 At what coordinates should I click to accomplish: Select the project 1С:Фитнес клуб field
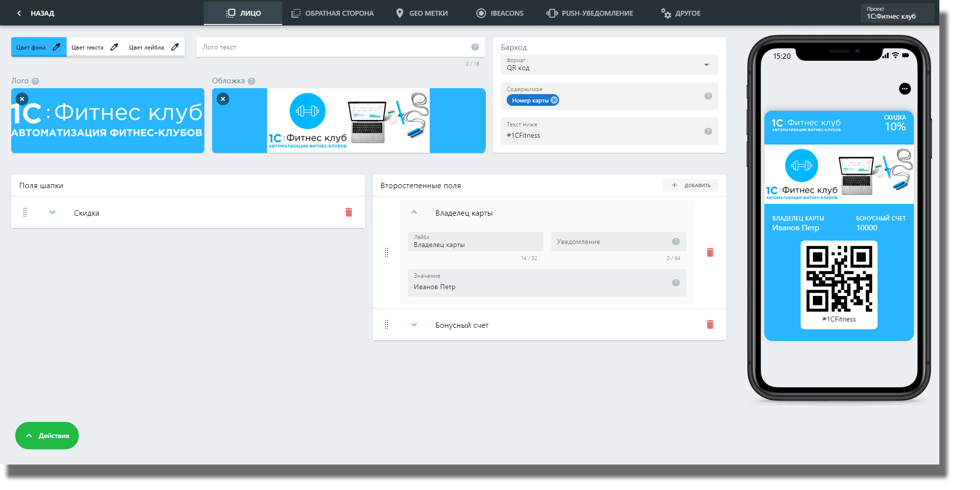coord(898,13)
